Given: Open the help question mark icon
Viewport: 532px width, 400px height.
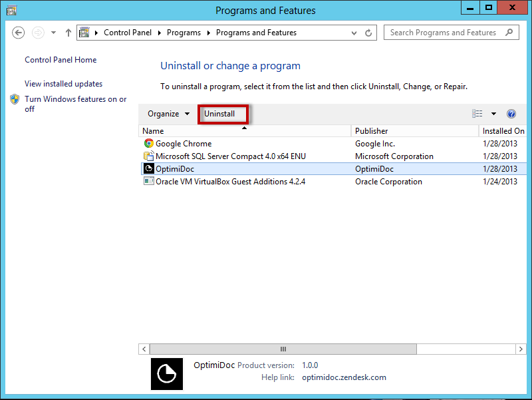Looking at the screenshot, I should tap(511, 114).
